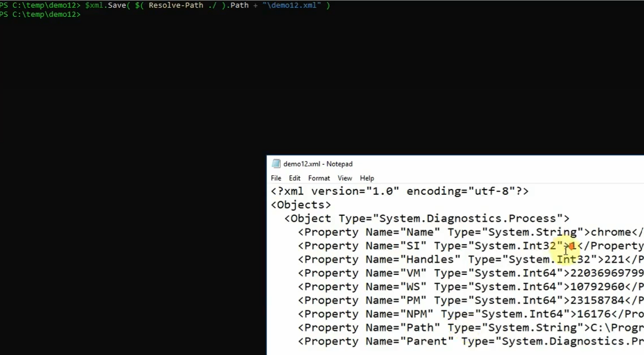Click the Notepad document icon in the title bar
Image resolution: width=644 pixels, height=355 pixels.
[x=276, y=164]
